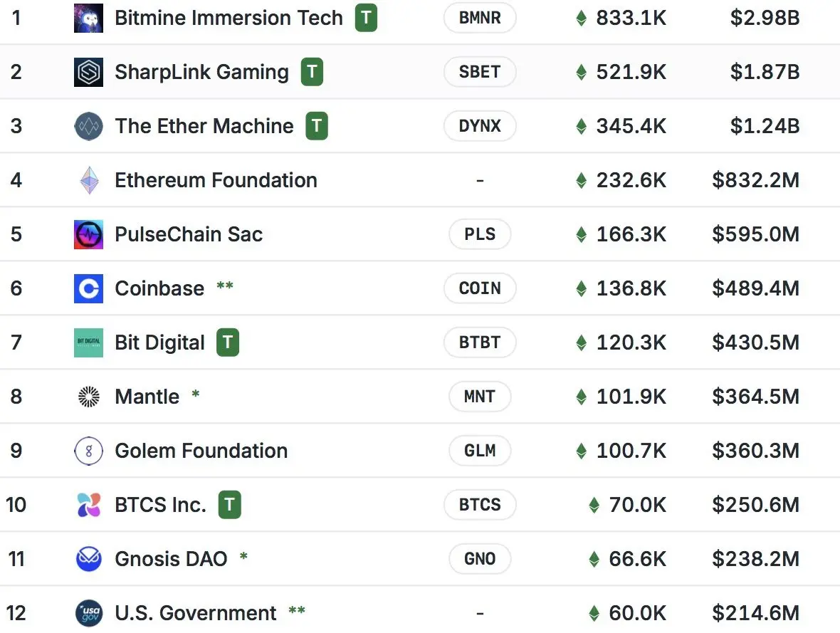Open the Golem Foundation entry name

[x=201, y=451]
